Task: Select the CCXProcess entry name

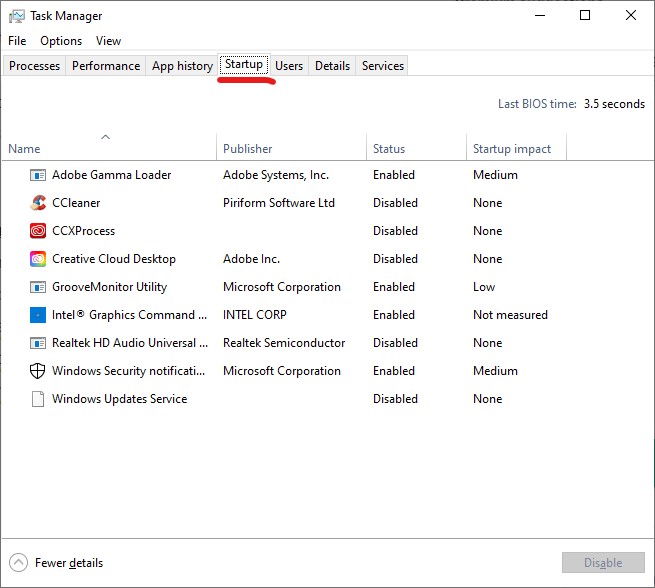Action: coord(83,231)
